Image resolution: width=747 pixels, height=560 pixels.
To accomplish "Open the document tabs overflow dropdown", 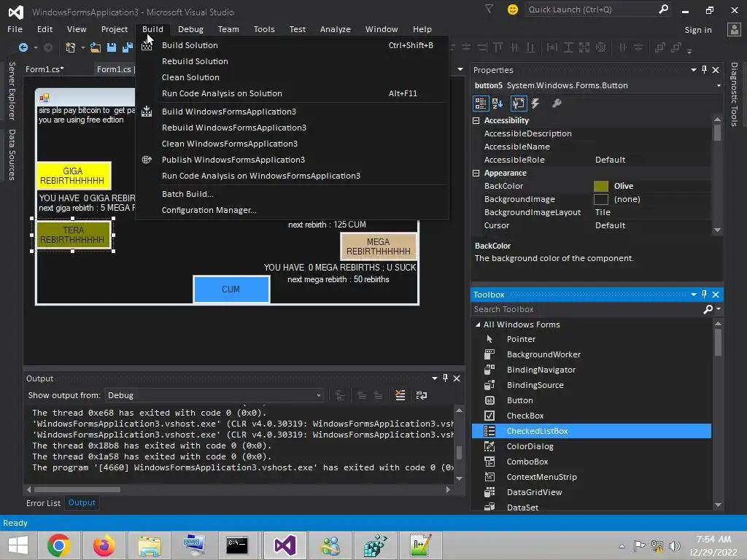I will click(x=460, y=69).
